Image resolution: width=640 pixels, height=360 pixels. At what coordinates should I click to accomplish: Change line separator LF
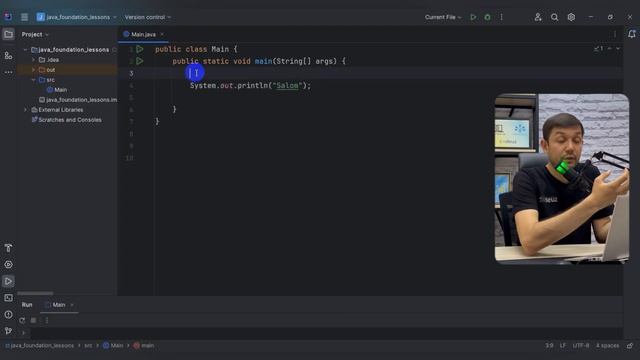[563, 346]
